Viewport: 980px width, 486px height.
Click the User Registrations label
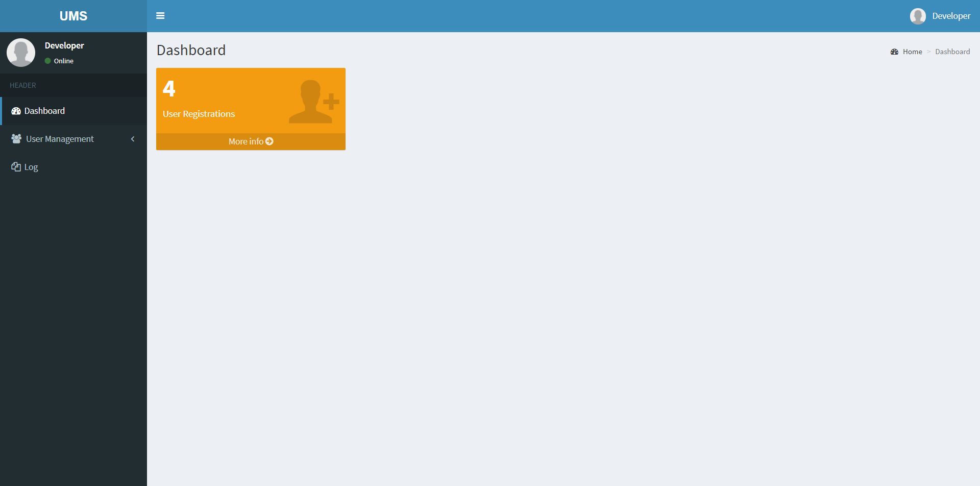pos(199,114)
